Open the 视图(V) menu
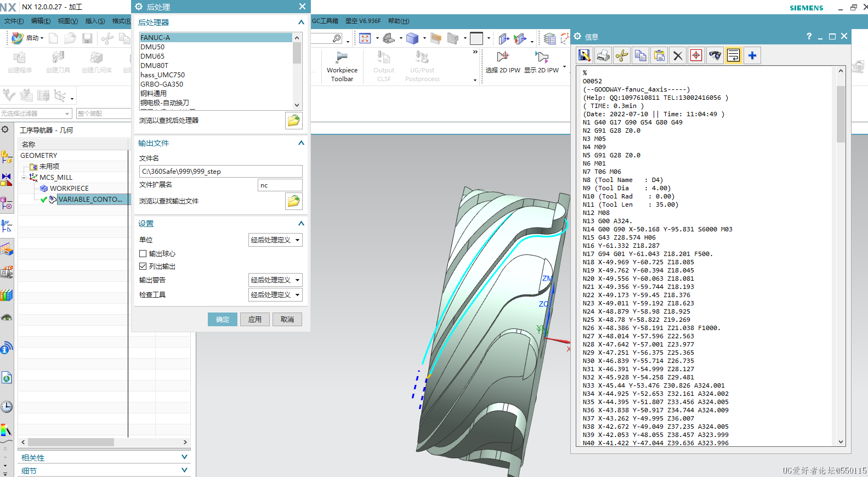The width and height of the screenshot is (868, 477). (67, 21)
